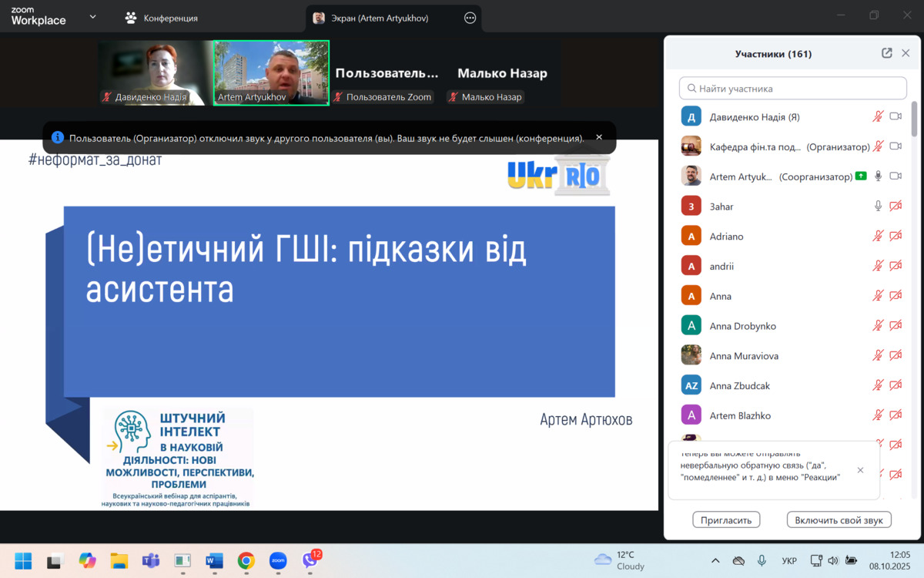Toggle Artem Artyukhov's microphone icon
The image size is (924, 578).
click(878, 176)
